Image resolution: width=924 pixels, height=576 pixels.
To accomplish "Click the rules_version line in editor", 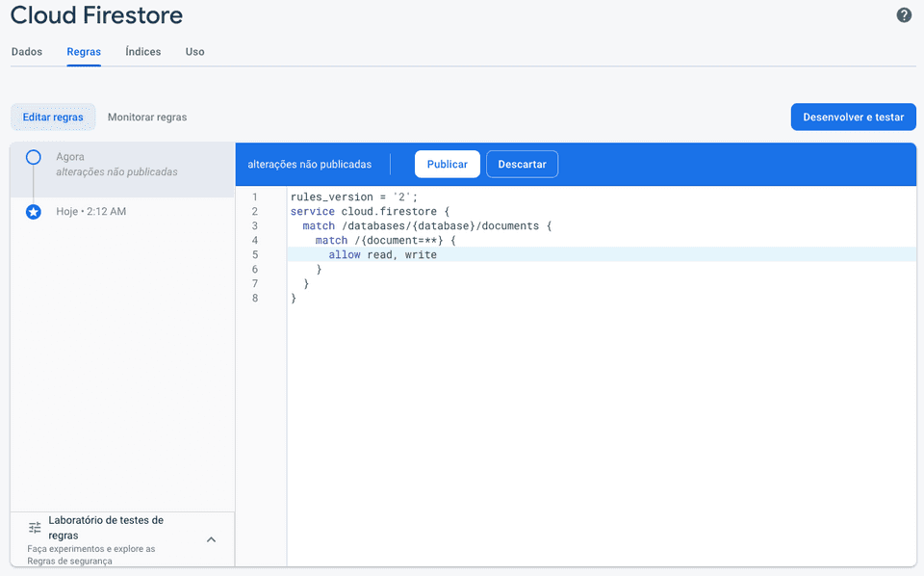I will pyautogui.click(x=354, y=197).
